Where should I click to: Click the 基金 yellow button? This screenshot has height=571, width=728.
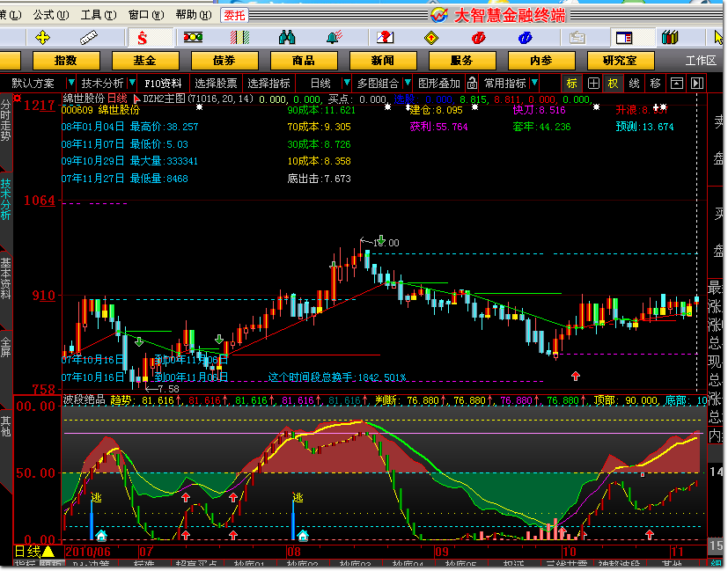pyautogui.click(x=145, y=61)
